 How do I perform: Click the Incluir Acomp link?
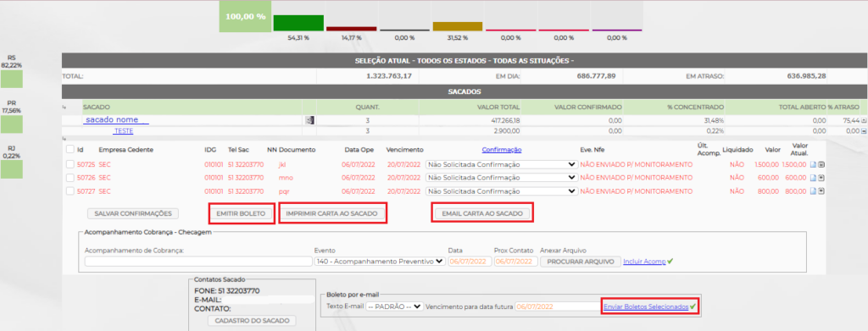pos(644,262)
